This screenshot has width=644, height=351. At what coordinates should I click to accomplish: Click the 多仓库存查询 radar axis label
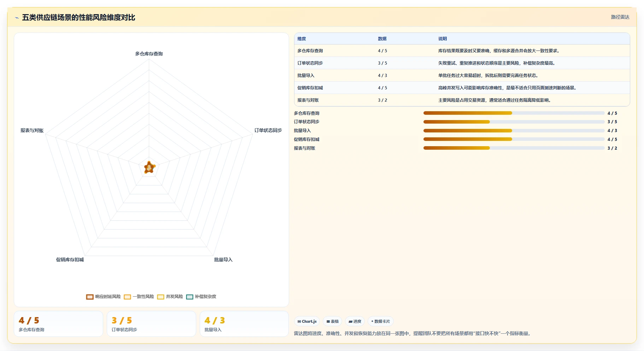149,54
